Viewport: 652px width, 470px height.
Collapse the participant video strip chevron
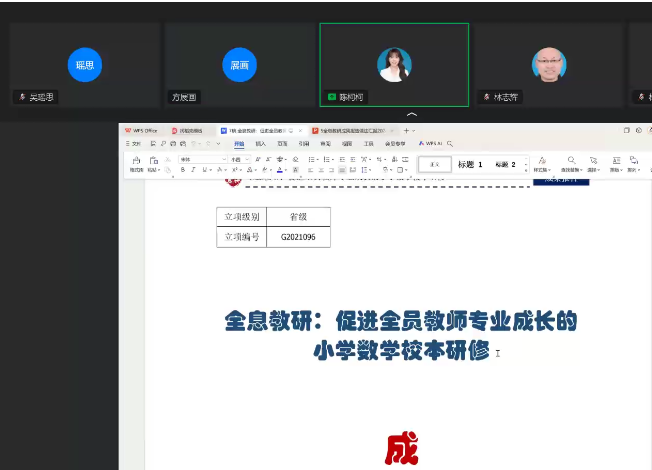click(x=411, y=116)
